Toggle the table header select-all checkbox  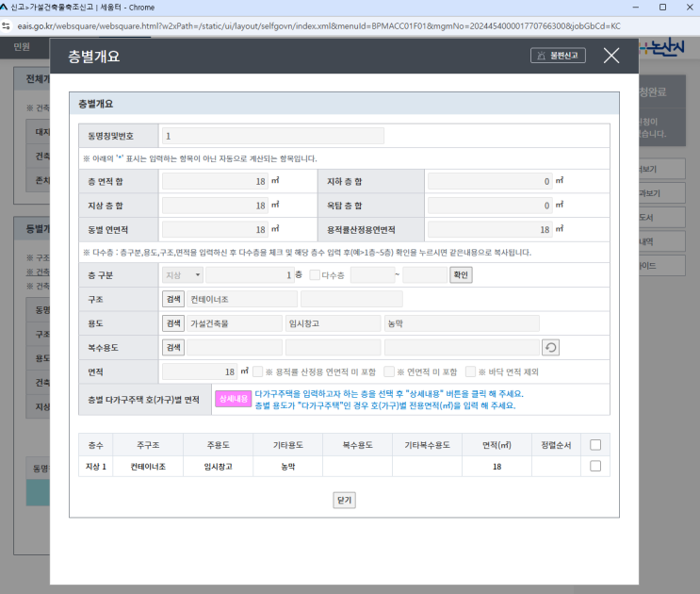[x=595, y=445]
